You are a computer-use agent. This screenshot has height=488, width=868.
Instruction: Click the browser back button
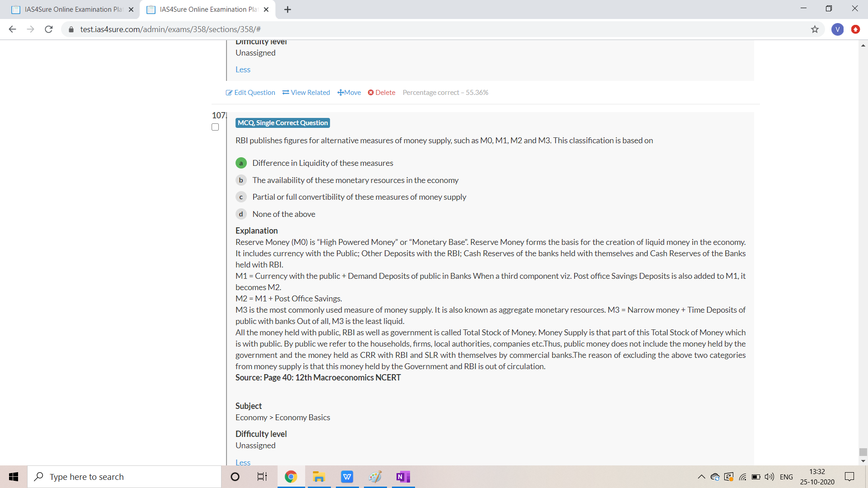13,29
